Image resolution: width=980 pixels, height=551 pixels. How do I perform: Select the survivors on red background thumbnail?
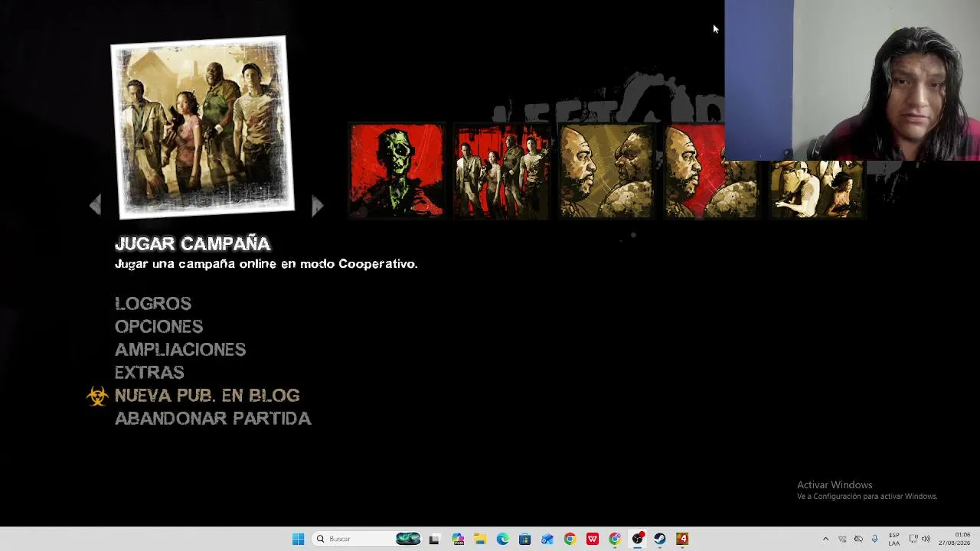(501, 171)
